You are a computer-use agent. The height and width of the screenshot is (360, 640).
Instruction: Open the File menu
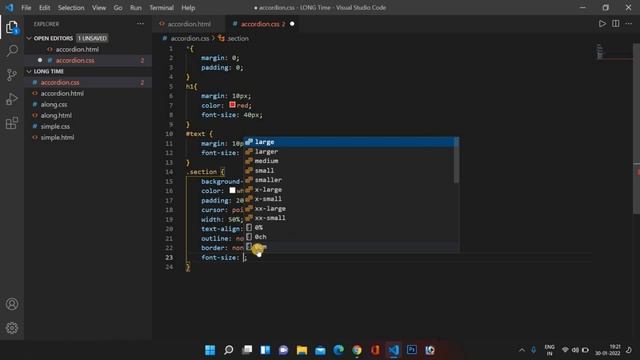point(26,7)
